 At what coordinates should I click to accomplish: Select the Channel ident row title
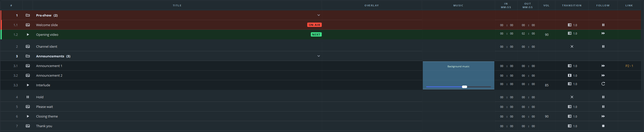[47, 46]
